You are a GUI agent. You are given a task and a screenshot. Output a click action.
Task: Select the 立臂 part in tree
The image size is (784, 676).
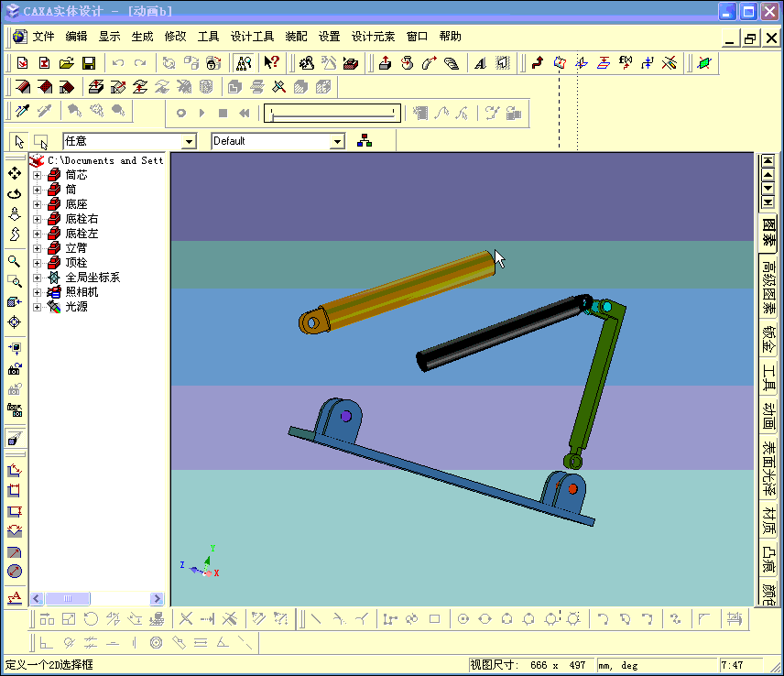(77, 248)
